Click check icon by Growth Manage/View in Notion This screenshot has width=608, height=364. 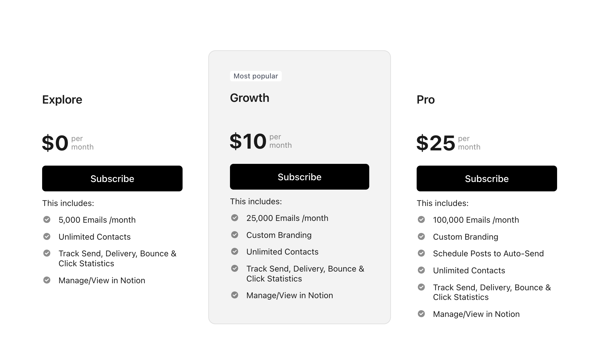click(x=235, y=295)
